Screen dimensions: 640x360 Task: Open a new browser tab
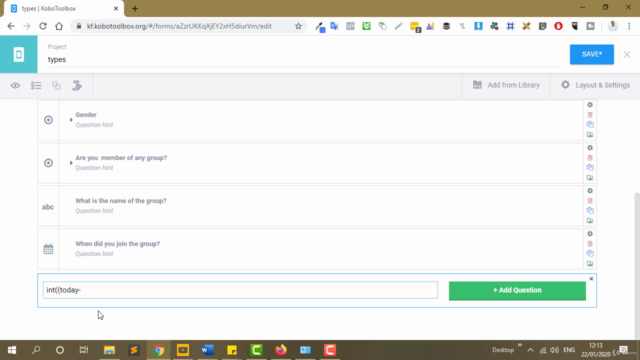[x=135, y=9]
